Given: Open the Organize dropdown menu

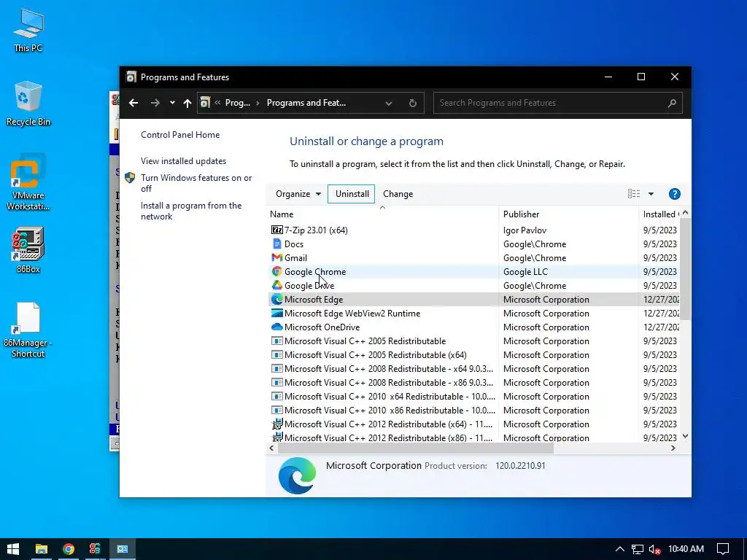Looking at the screenshot, I should tap(298, 194).
